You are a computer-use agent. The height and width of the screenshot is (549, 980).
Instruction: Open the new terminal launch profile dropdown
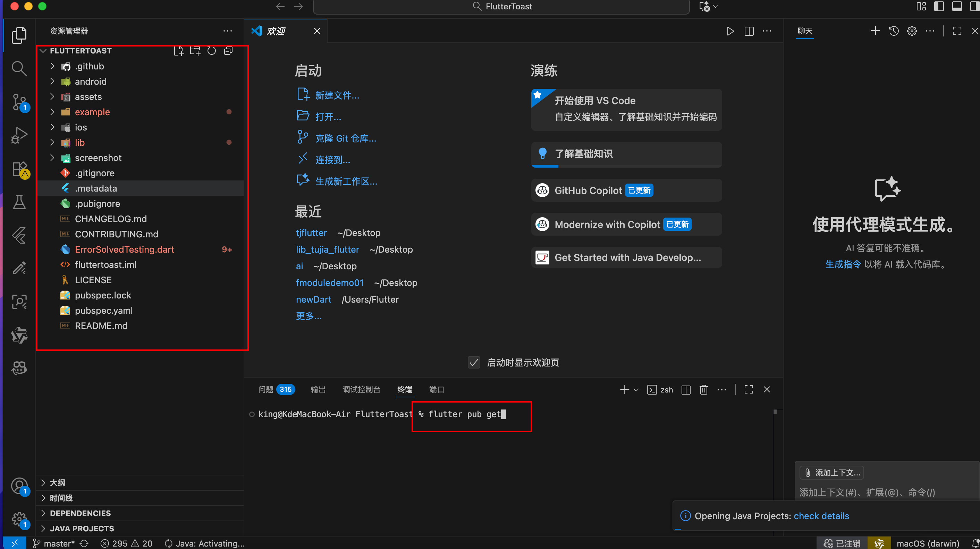point(636,390)
